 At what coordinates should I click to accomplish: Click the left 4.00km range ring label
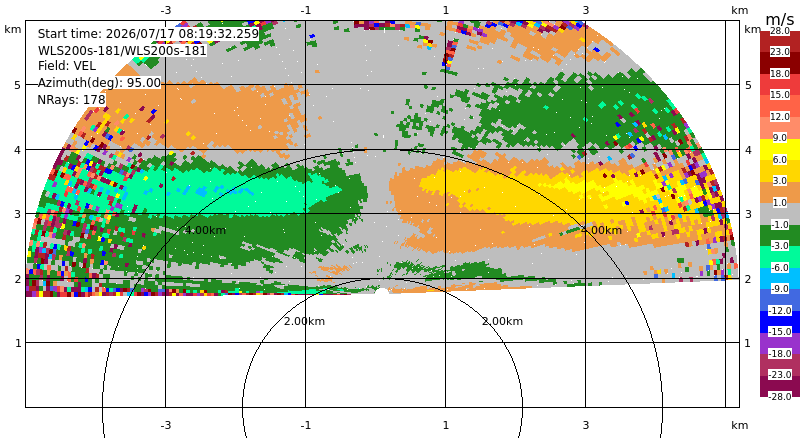205,230
